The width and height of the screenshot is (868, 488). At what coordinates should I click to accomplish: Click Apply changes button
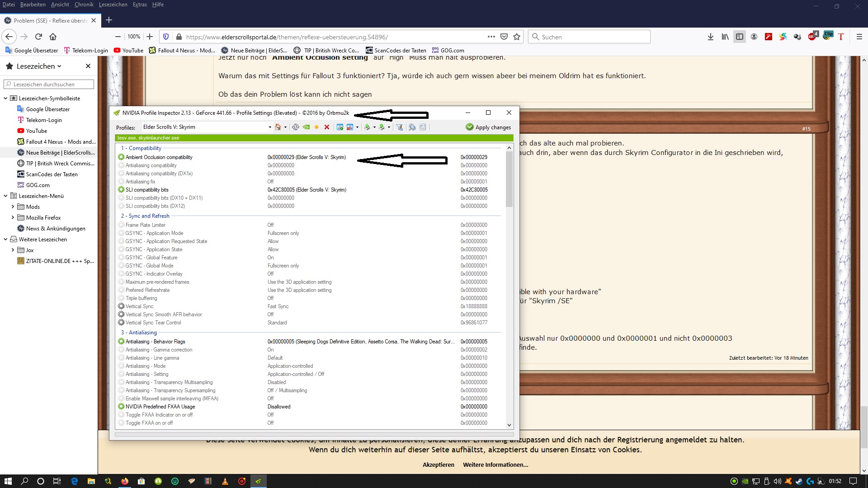488,127
